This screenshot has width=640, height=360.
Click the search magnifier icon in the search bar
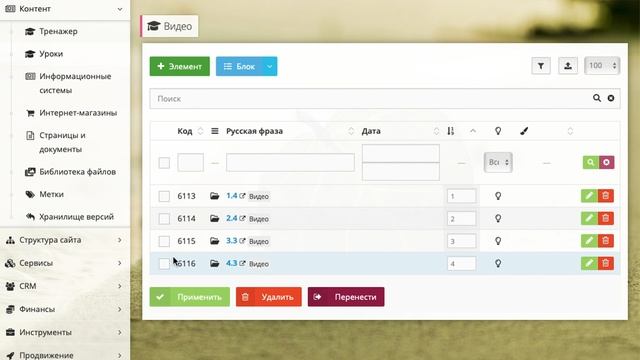pos(597,98)
